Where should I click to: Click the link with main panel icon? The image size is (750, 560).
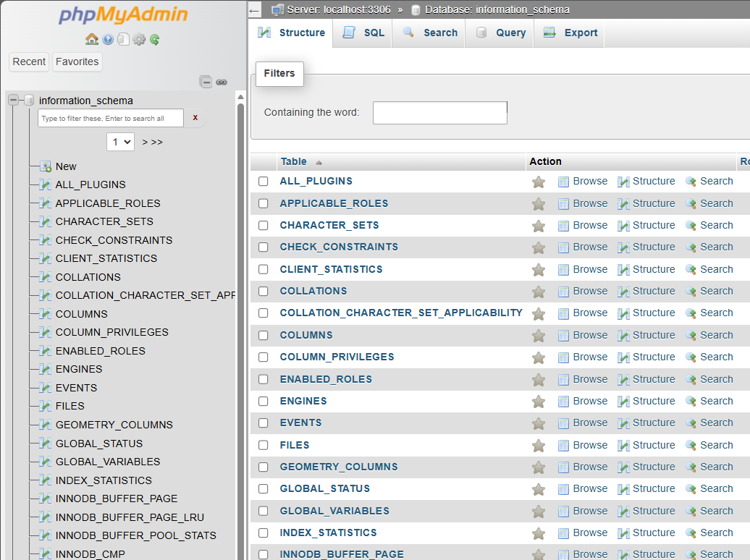[222, 82]
